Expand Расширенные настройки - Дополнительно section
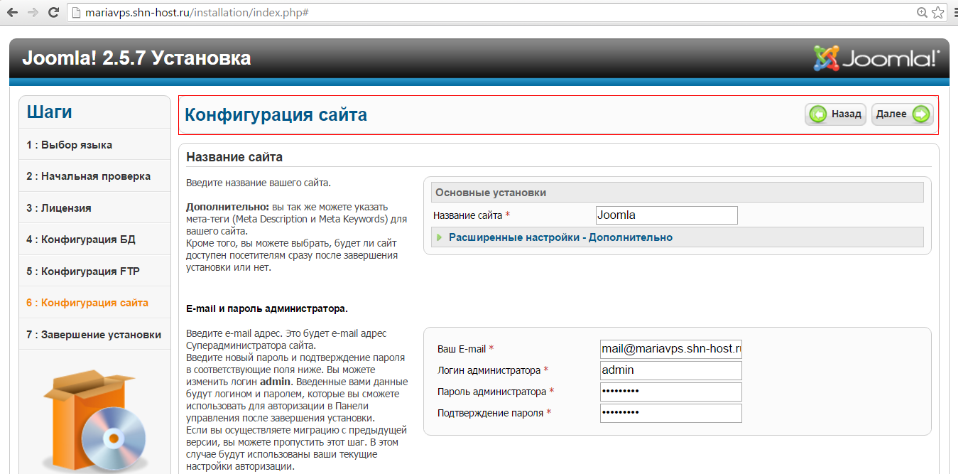Image resolution: width=958 pixels, height=474 pixels. tap(561, 237)
